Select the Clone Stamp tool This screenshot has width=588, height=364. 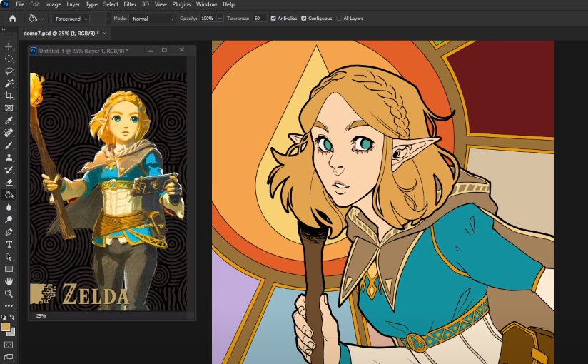[x=9, y=158]
